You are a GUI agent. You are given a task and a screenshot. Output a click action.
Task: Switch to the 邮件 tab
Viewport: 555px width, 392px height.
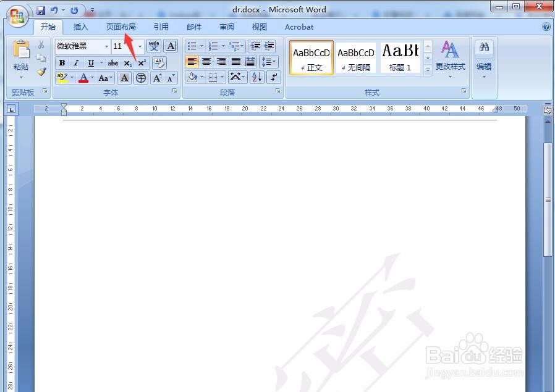tap(194, 27)
